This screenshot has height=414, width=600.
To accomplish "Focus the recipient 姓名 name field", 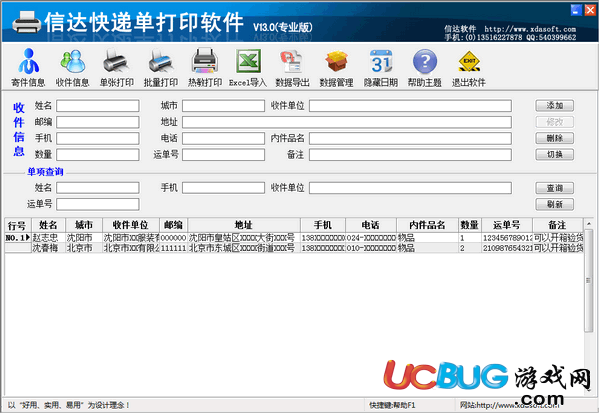I will click(x=98, y=106).
